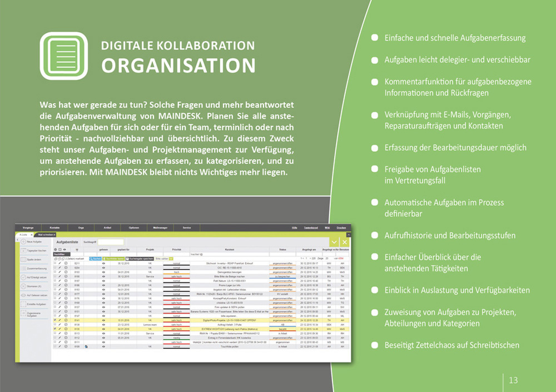Viewport: 556px width, 392px height.
Task: Click the Suchfelder leeren button
Action: 113,259
